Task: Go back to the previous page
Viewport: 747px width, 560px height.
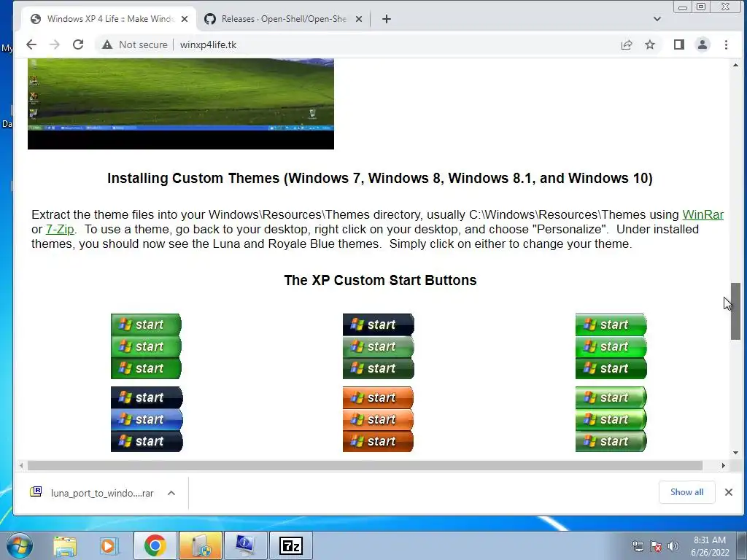Action: [x=31, y=44]
